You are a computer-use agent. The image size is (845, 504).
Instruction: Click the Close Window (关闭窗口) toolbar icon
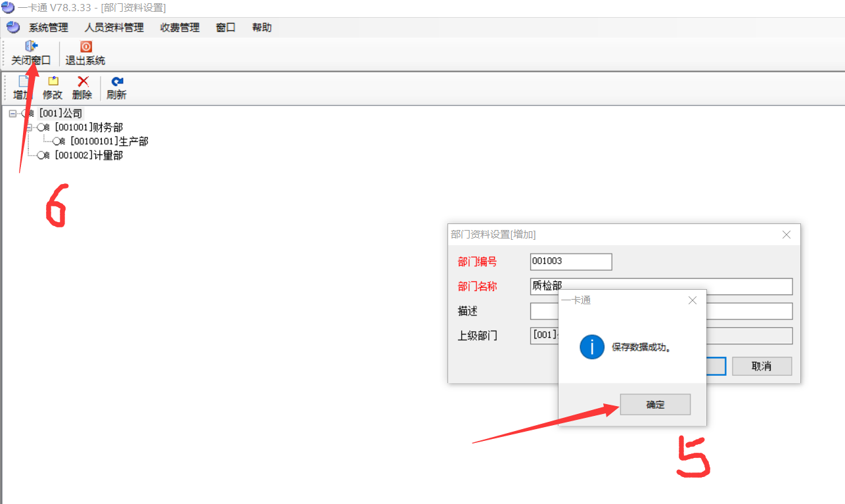[31, 47]
